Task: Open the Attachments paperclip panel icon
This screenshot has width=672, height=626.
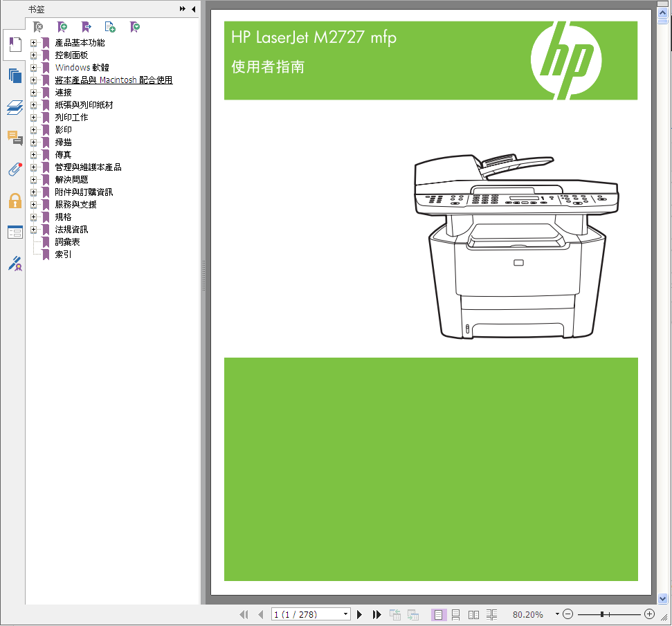Action: [15, 169]
